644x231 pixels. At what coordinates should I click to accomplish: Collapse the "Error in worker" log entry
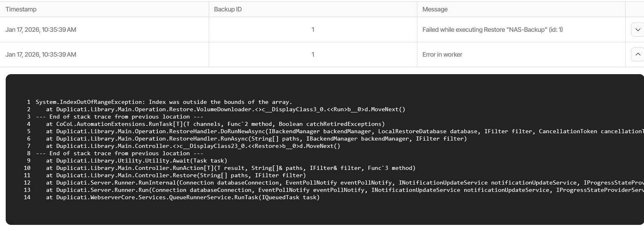point(637,55)
